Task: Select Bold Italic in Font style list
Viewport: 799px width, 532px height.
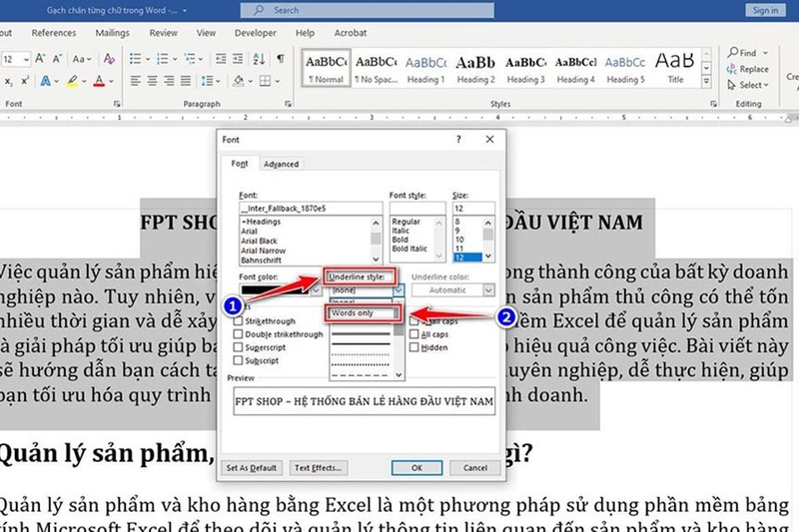Action: click(409, 249)
